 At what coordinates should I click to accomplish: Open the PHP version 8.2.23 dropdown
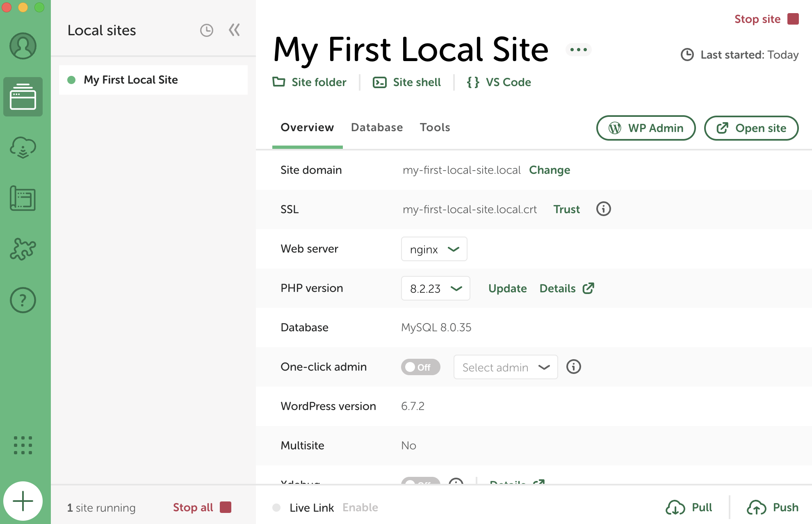point(436,288)
